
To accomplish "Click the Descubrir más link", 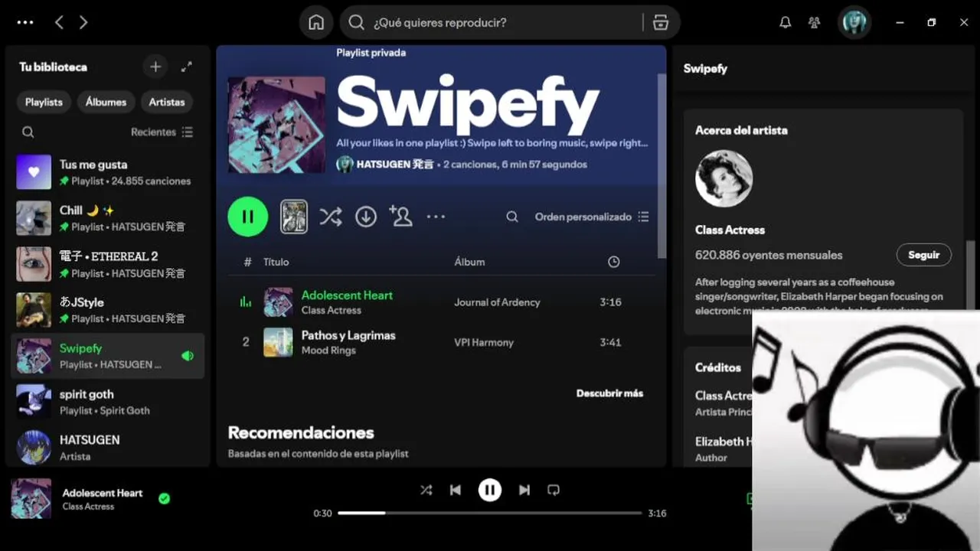I will click(609, 393).
